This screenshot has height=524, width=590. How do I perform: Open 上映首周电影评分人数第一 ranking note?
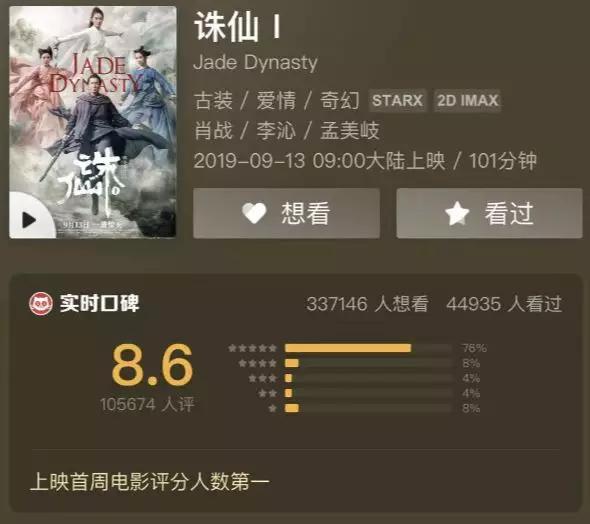150,482
